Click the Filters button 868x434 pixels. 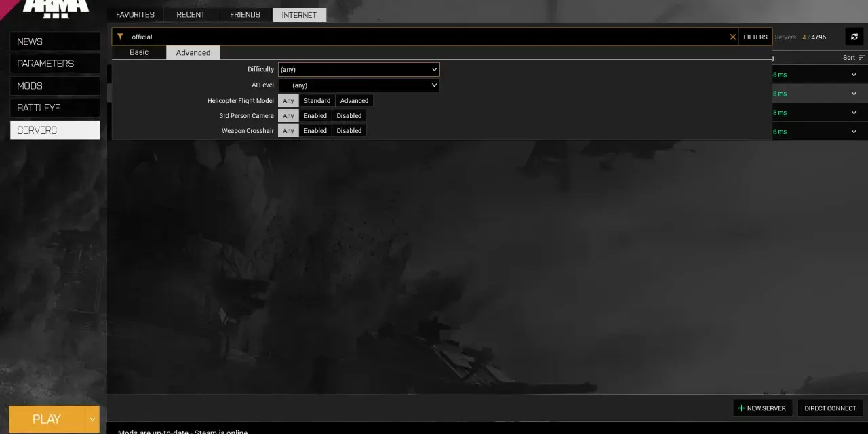(x=755, y=37)
